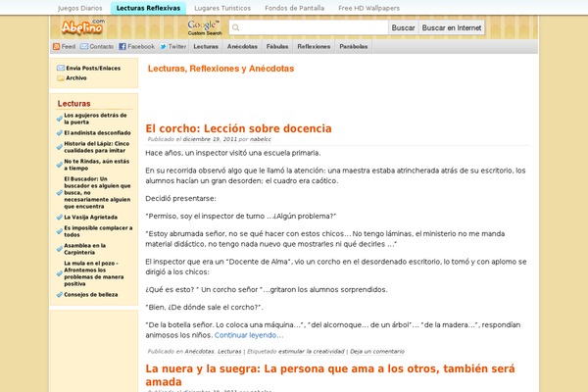The width and height of the screenshot is (588, 392).
Task: Click the search magnifier icon
Action: click(x=235, y=27)
